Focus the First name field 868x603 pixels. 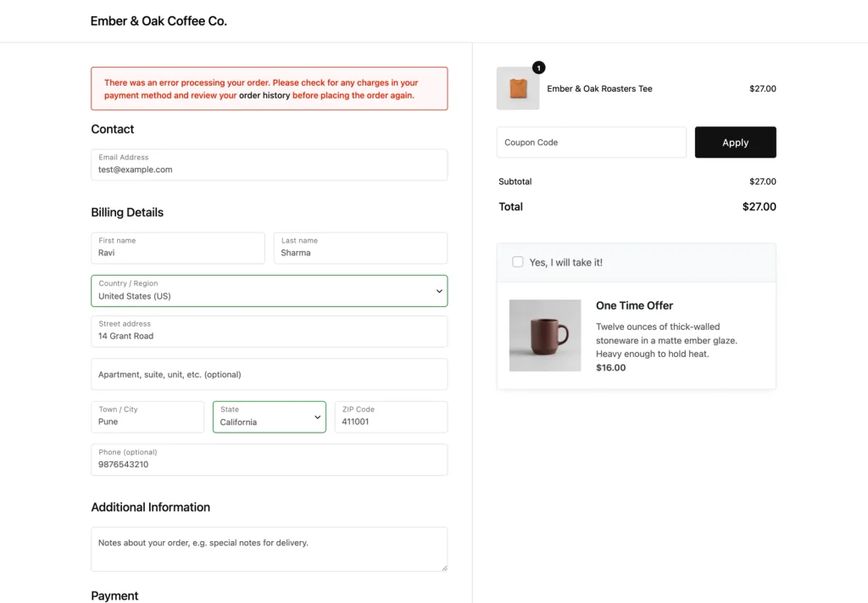[x=178, y=248]
